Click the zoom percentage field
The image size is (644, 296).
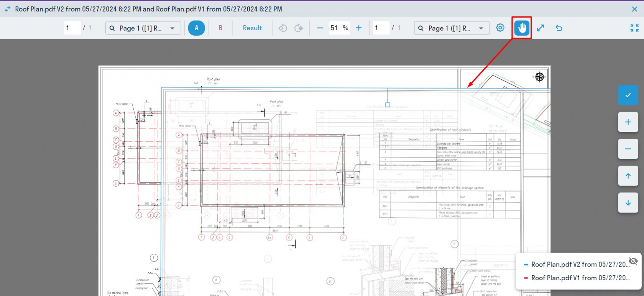pyautogui.click(x=339, y=28)
